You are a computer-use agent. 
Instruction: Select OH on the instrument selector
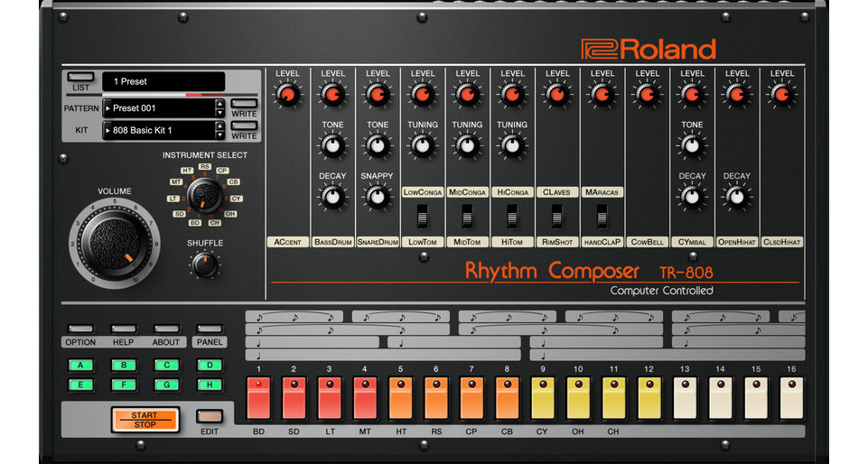click(230, 214)
